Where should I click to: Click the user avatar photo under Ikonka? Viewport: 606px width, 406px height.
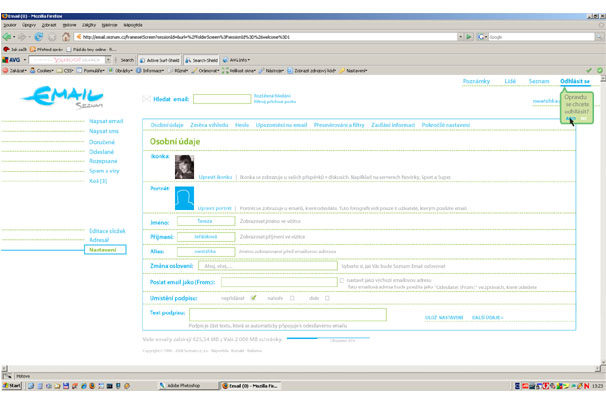pos(184,166)
